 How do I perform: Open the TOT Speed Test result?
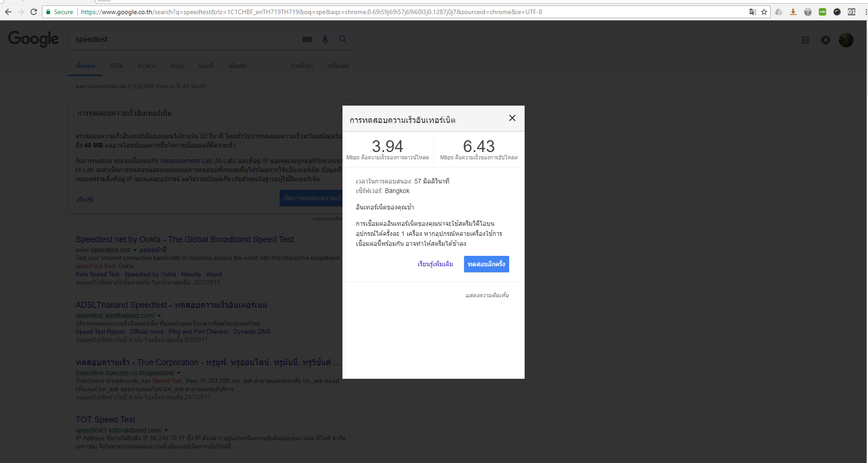pyautogui.click(x=106, y=420)
